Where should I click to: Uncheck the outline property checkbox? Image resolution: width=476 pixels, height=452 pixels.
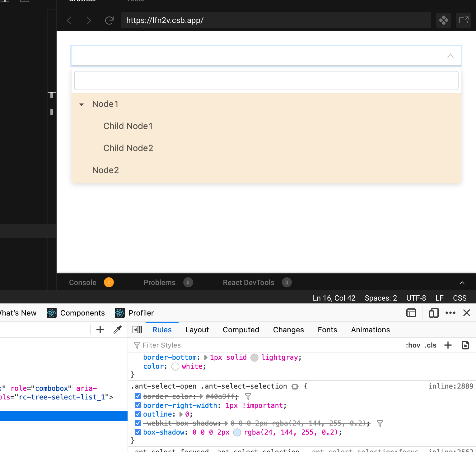coord(138,414)
